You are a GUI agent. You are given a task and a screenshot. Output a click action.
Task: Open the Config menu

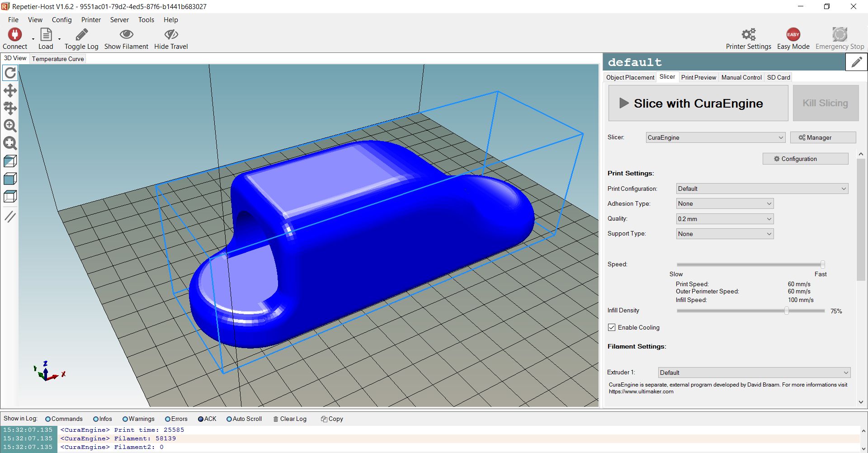coord(61,19)
